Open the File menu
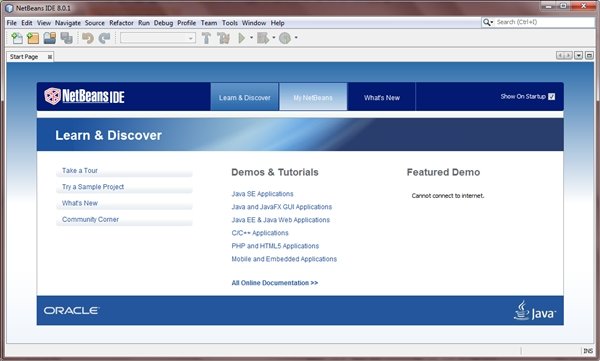The height and width of the screenshot is (361, 600). [11, 23]
